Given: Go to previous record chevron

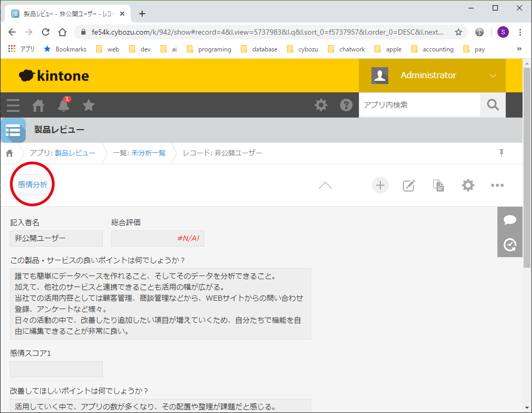Looking at the screenshot, I should point(325,185).
